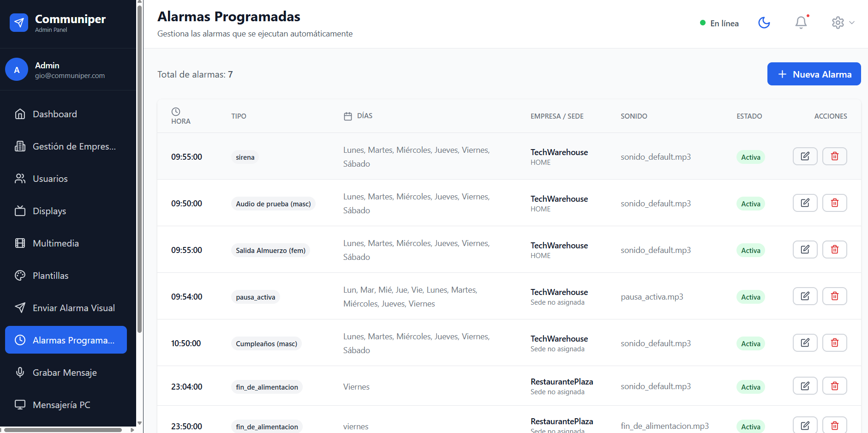868x433 pixels.
Task: Select Enviar Alarma Visual in sidebar
Action: [73, 308]
